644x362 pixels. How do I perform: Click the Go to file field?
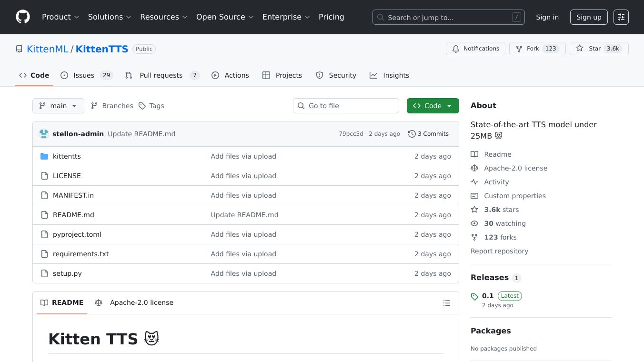pos(346,106)
